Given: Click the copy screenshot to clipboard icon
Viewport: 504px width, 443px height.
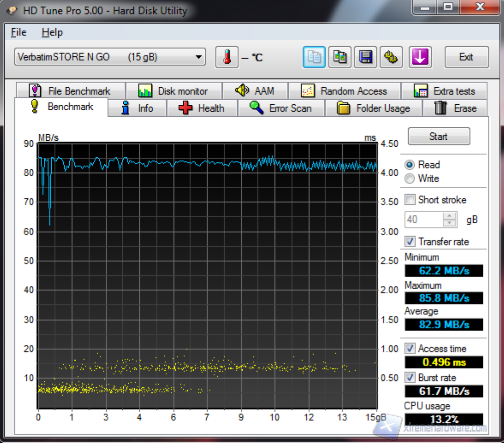Looking at the screenshot, I should click(340, 57).
